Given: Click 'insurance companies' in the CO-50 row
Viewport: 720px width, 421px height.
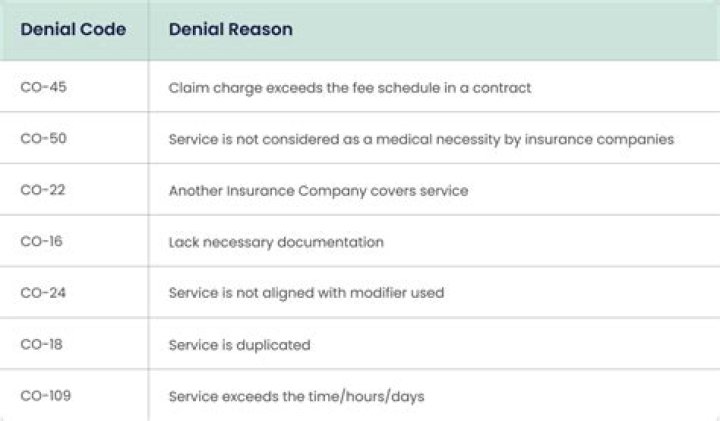Looking at the screenshot, I should (599, 139).
